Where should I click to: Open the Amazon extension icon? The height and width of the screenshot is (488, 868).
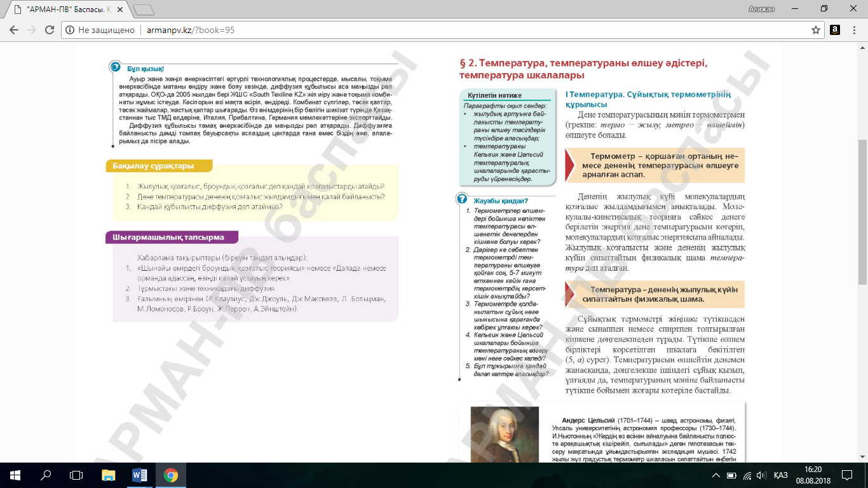[x=835, y=30]
